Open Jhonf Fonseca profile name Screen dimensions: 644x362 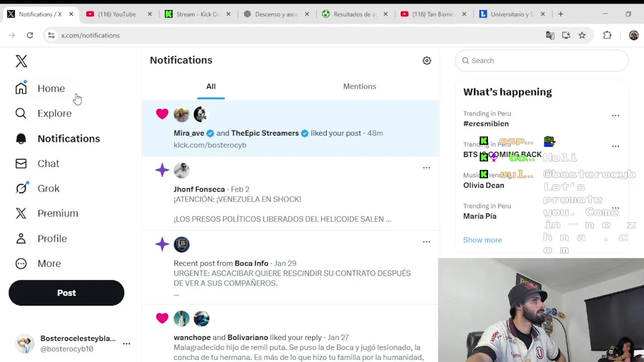click(x=199, y=189)
